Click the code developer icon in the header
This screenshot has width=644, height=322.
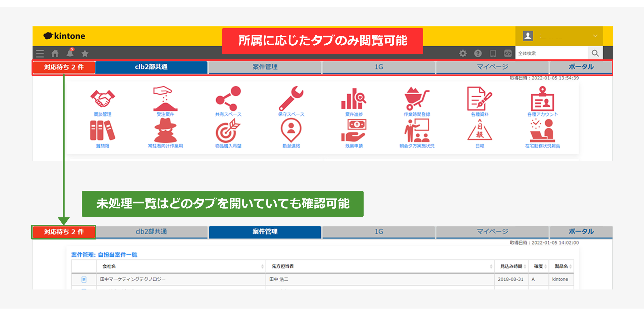pyautogui.click(x=508, y=53)
